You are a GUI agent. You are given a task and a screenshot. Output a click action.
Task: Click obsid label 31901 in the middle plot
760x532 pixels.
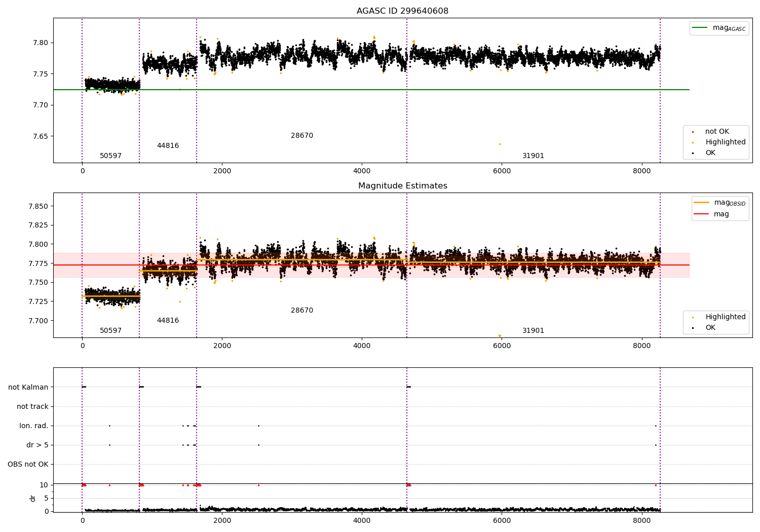(x=533, y=330)
